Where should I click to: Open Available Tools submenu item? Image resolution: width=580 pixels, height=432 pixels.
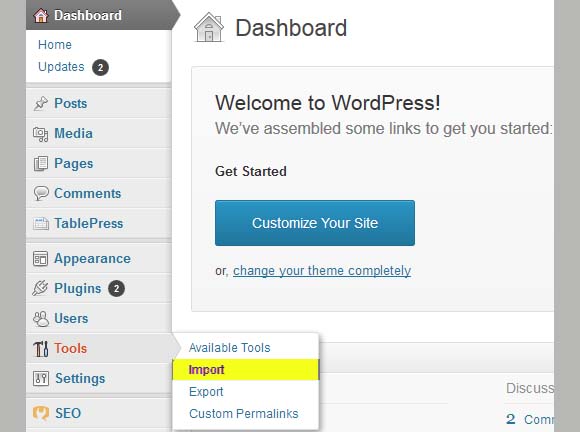click(x=229, y=347)
